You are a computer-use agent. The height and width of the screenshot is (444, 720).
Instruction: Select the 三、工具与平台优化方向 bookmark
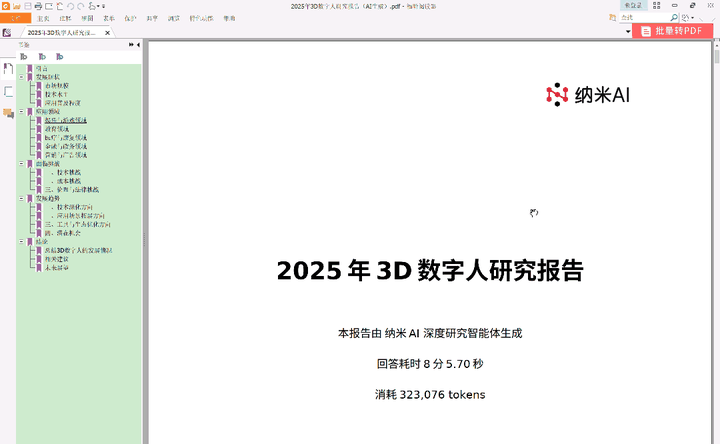point(78,224)
